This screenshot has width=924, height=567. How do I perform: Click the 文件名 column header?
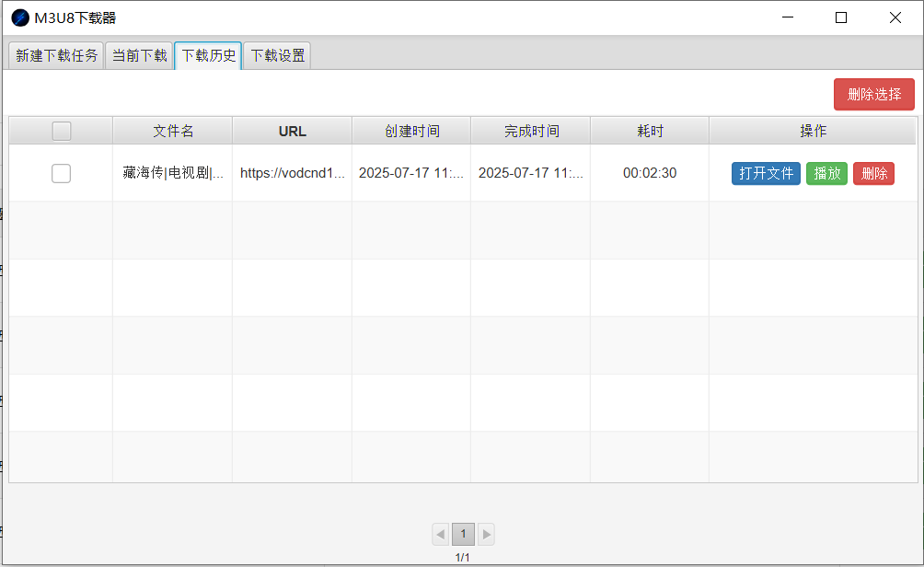[x=172, y=131]
